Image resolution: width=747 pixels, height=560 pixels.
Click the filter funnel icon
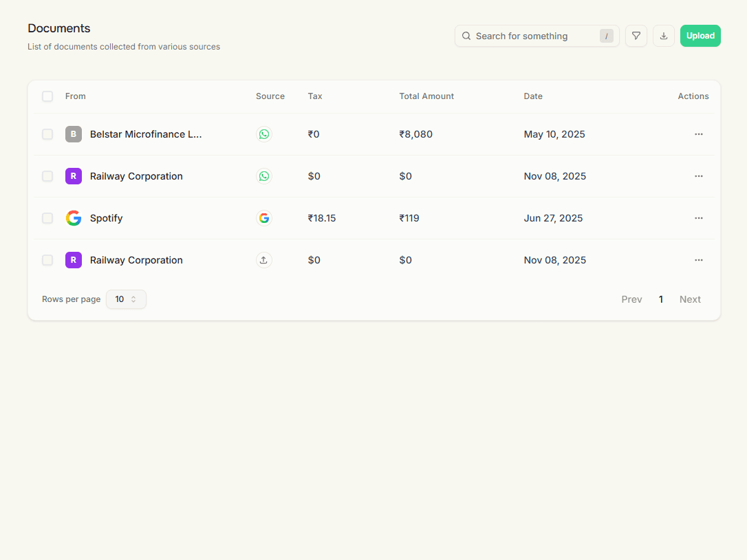click(x=636, y=36)
